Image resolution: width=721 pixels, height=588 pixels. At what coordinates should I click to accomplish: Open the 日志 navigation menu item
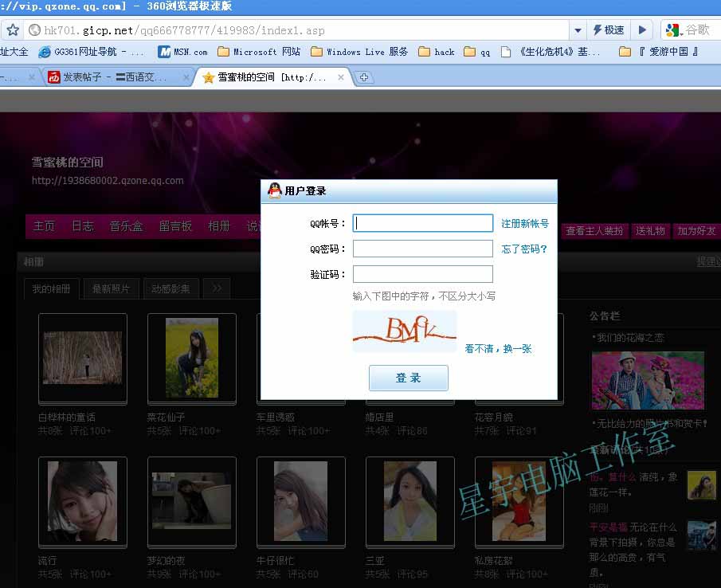[83, 226]
